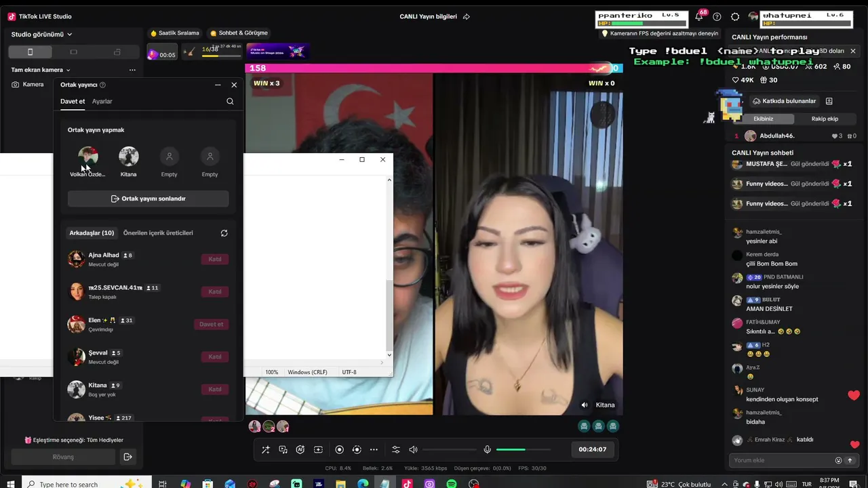Refresh the friends list
868x488 pixels.
coord(224,233)
